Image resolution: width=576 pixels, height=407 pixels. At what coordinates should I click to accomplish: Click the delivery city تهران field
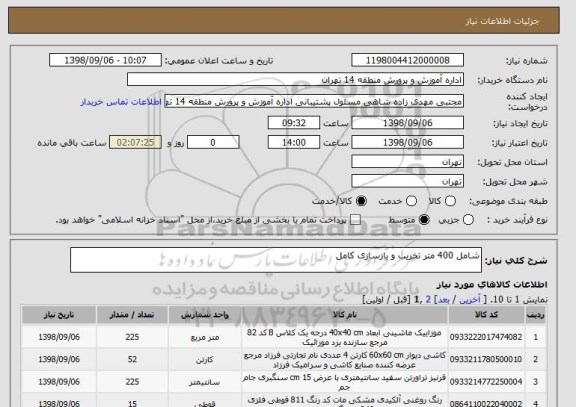(x=407, y=181)
